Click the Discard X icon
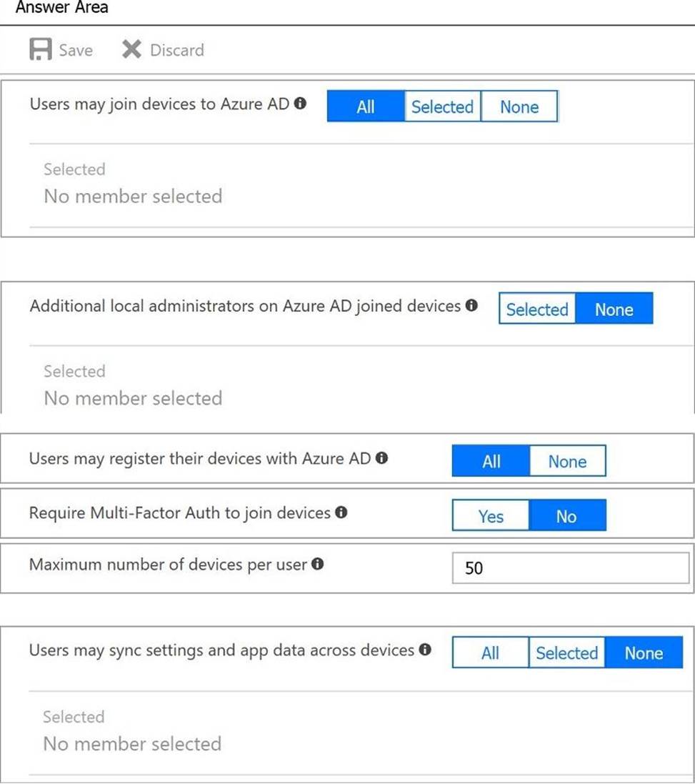Viewport: 695px width, 784px height. click(131, 50)
